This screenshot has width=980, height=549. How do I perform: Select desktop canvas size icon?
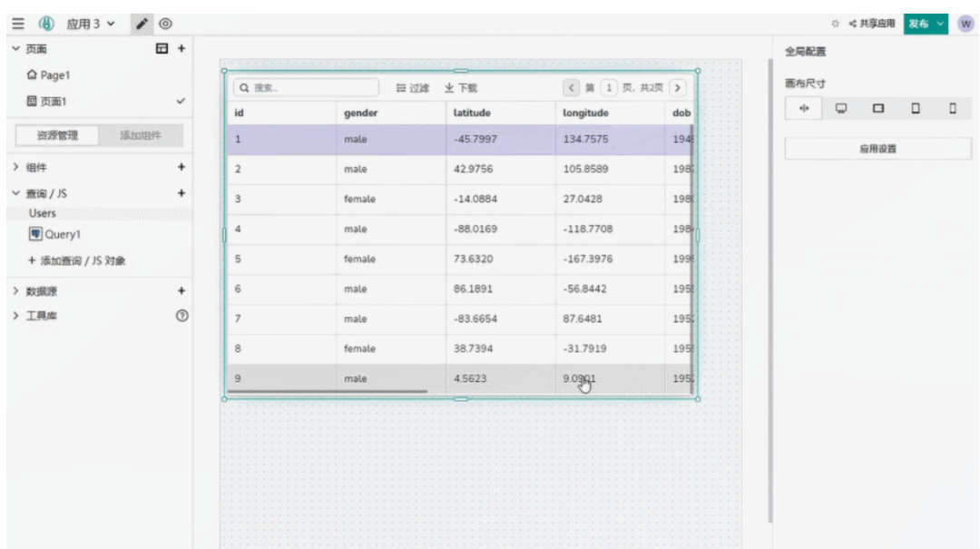coord(841,109)
